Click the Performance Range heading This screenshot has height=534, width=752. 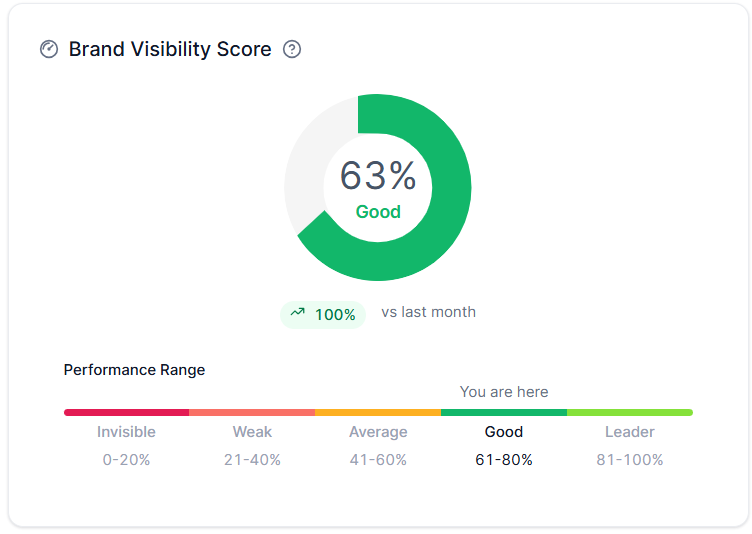click(x=134, y=370)
